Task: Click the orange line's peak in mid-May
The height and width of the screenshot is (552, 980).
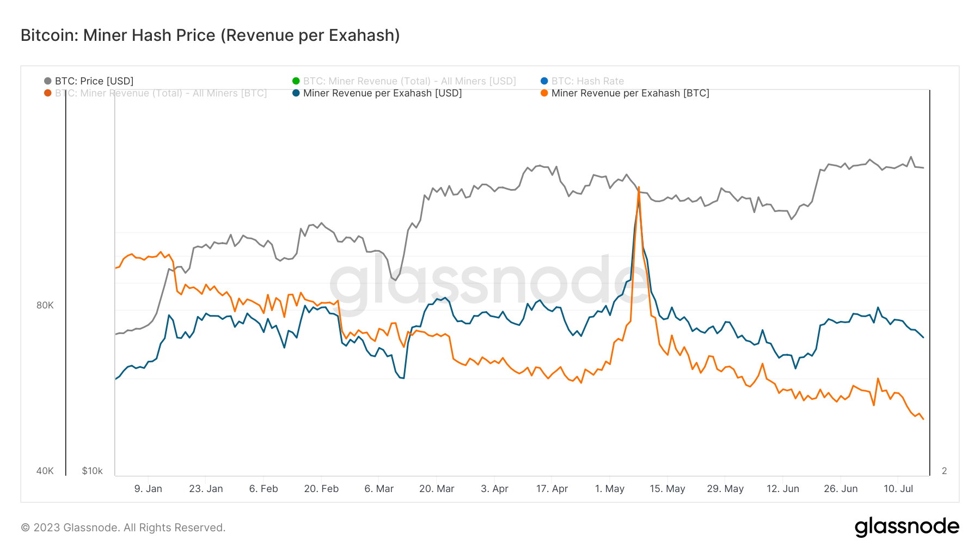Action: [639, 187]
